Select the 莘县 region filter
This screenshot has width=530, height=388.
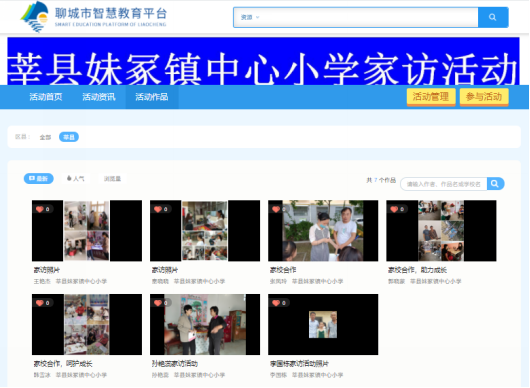(69, 137)
